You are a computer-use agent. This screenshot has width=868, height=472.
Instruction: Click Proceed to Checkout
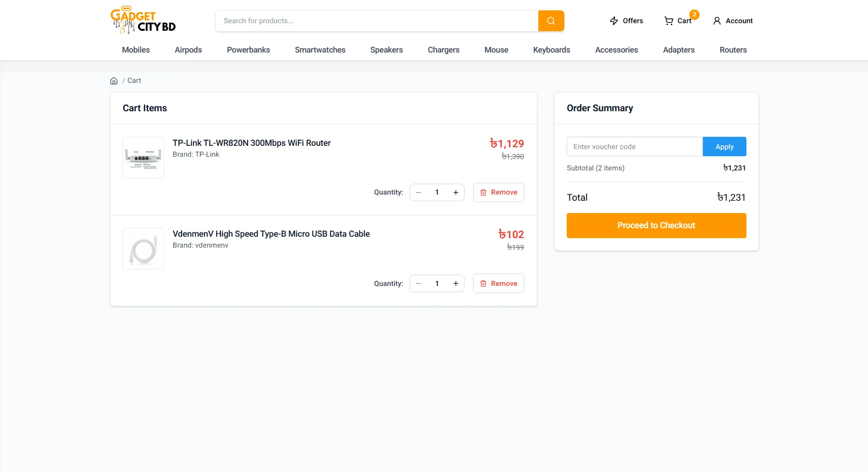(656, 225)
